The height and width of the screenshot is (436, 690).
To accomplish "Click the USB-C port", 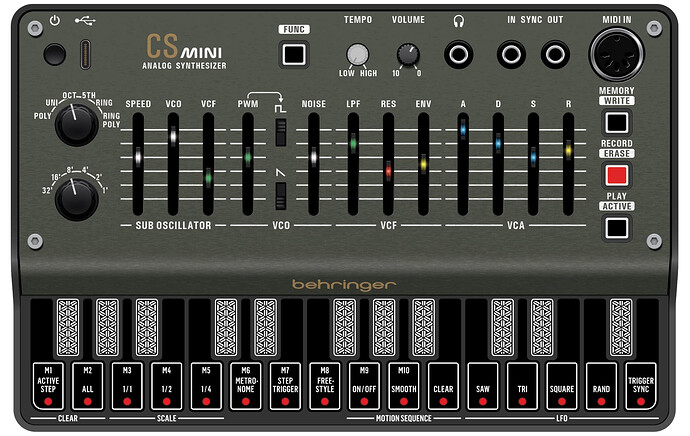I will 85,54.
